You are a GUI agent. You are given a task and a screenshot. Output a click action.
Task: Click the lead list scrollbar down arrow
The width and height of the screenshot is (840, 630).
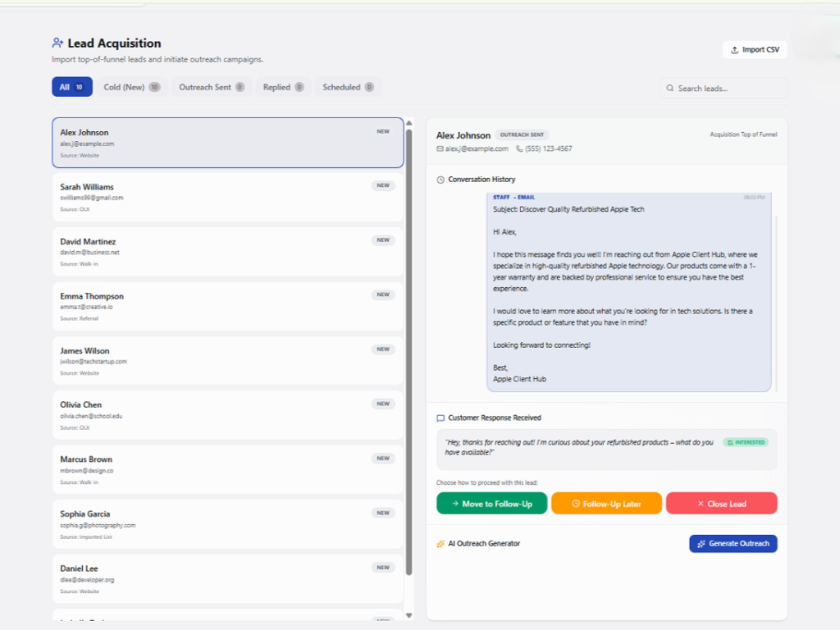click(x=409, y=615)
